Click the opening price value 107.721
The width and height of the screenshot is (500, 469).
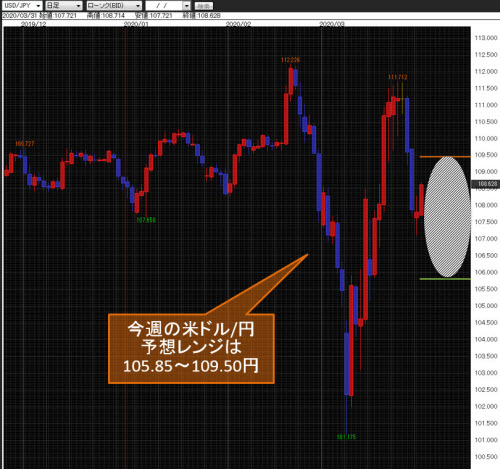coord(65,16)
